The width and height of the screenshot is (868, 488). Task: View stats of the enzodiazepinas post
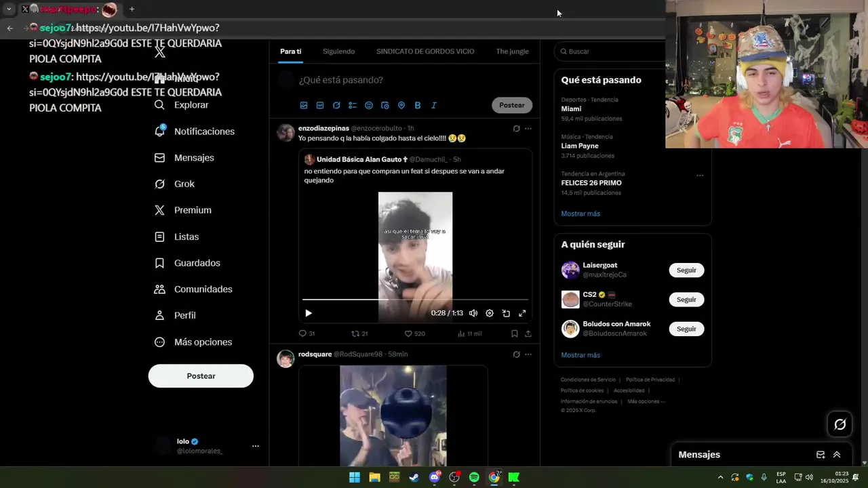click(x=469, y=333)
